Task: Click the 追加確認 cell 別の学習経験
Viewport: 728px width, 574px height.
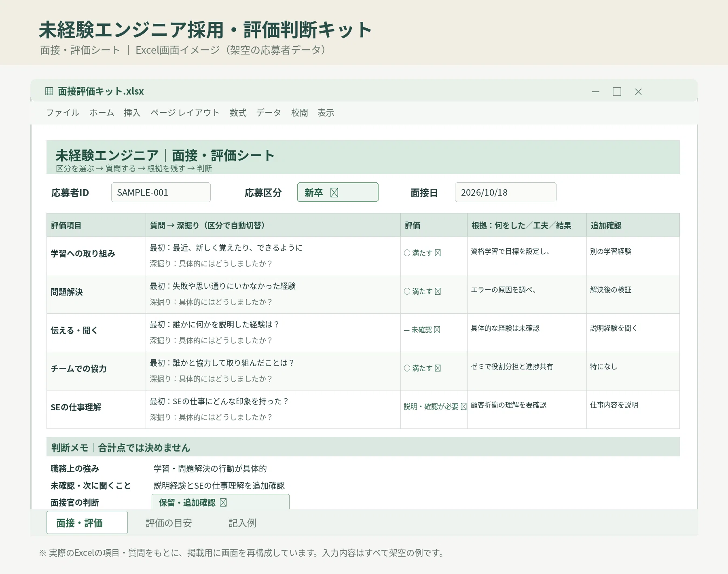Action: coord(633,256)
